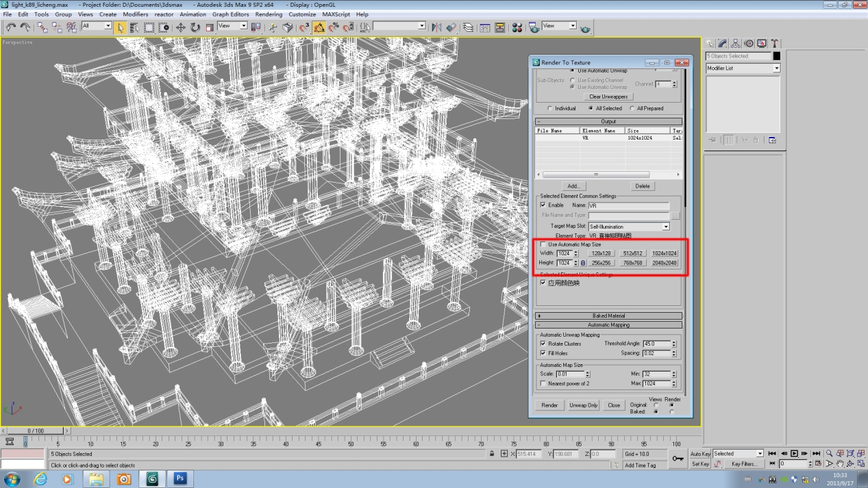Image resolution: width=868 pixels, height=488 pixels.
Task: Click the Render button in dialog
Action: click(x=549, y=405)
